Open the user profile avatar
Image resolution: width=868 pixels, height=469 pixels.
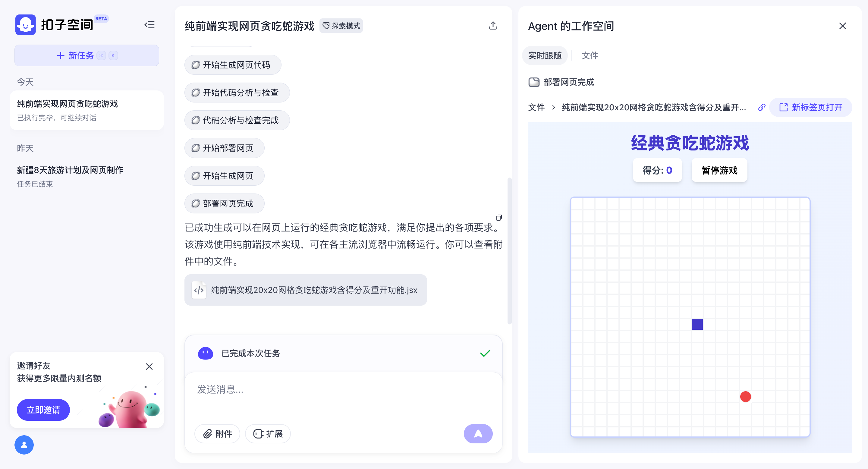click(x=24, y=445)
